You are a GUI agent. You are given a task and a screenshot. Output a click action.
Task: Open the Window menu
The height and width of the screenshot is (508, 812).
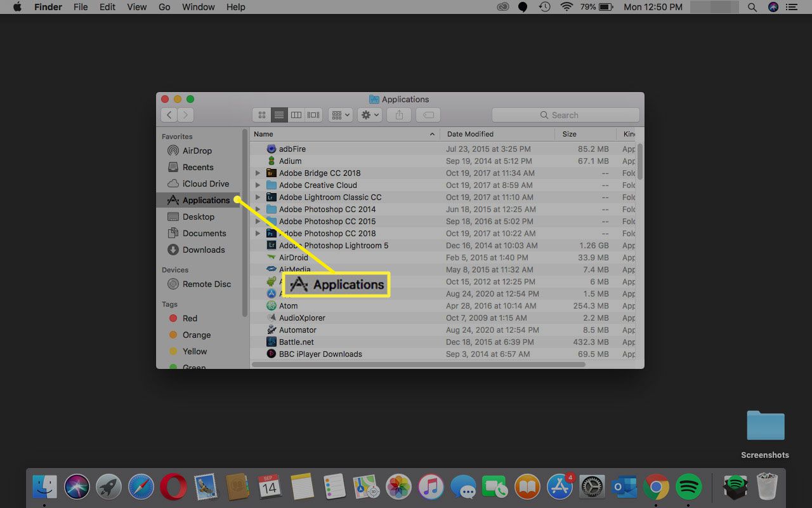[199, 7]
